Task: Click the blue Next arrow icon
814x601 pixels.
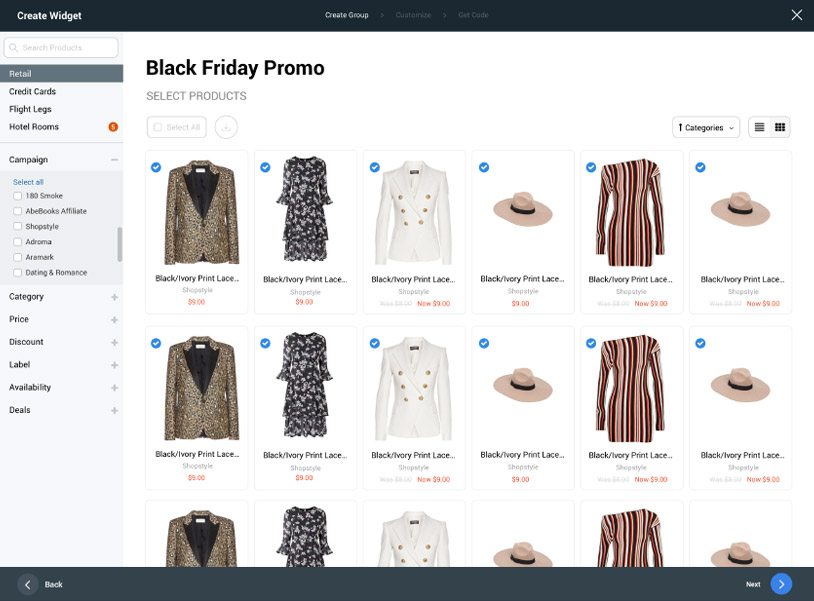Action: point(783,584)
